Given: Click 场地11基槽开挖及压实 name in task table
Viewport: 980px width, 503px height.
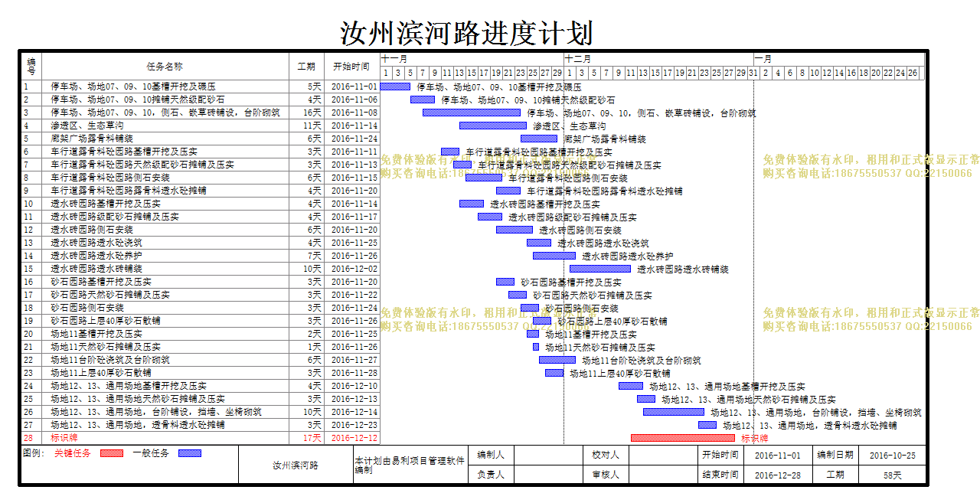Looking at the screenshot, I should (x=96, y=334).
